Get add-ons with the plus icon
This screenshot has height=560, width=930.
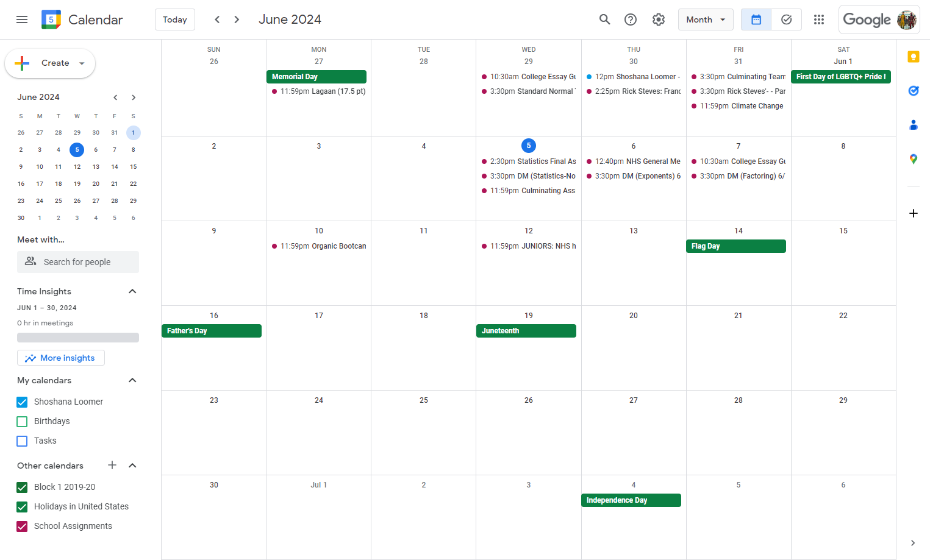click(x=913, y=213)
